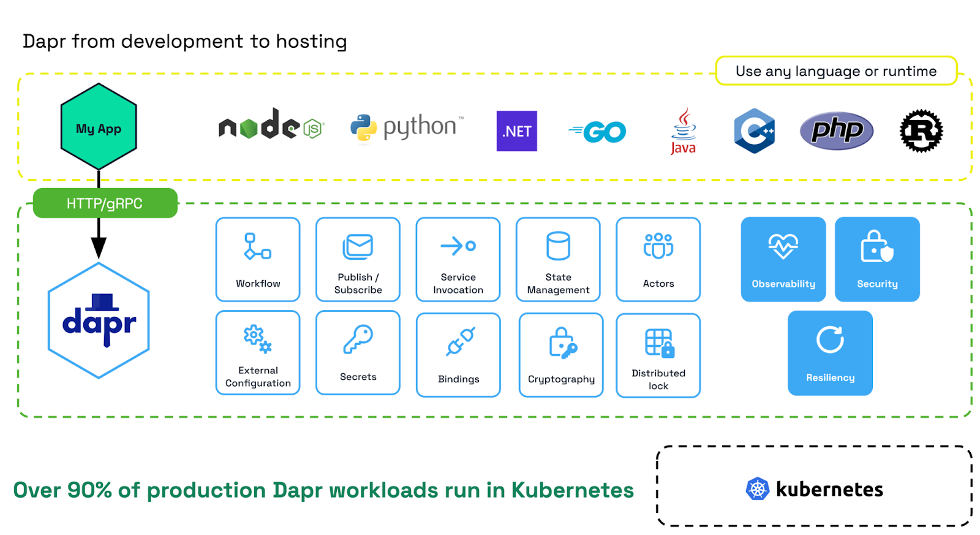The image size is (980, 535).
Task: Select the Python logo
Action: point(406,128)
